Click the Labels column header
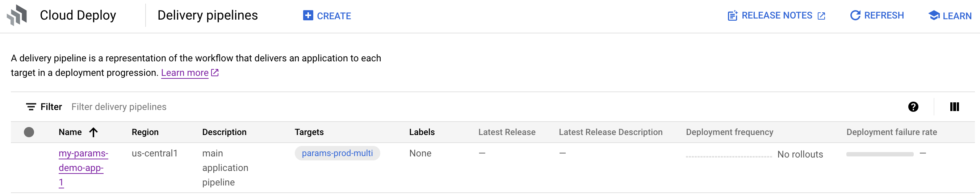 (x=422, y=132)
